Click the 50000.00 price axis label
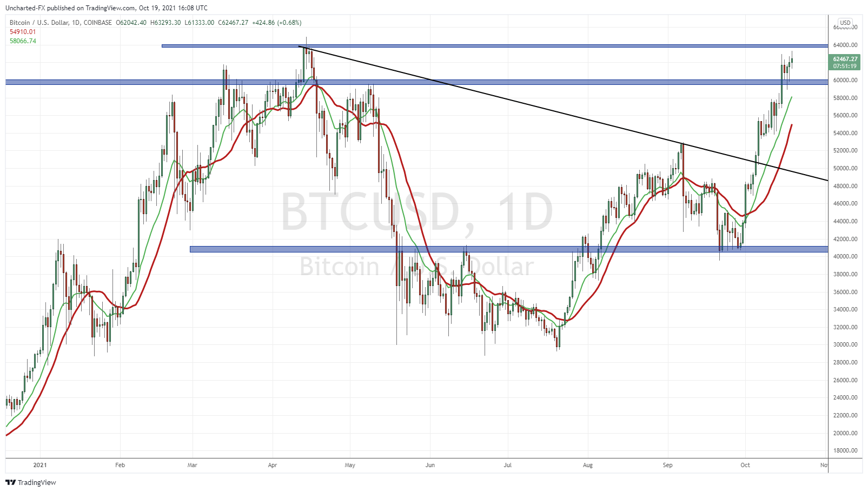 (x=845, y=168)
